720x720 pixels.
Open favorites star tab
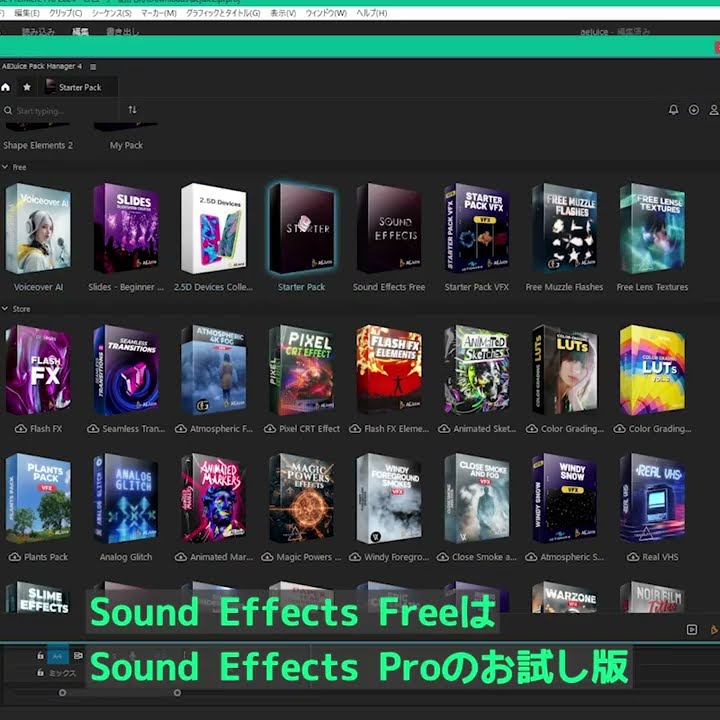click(27, 87)
